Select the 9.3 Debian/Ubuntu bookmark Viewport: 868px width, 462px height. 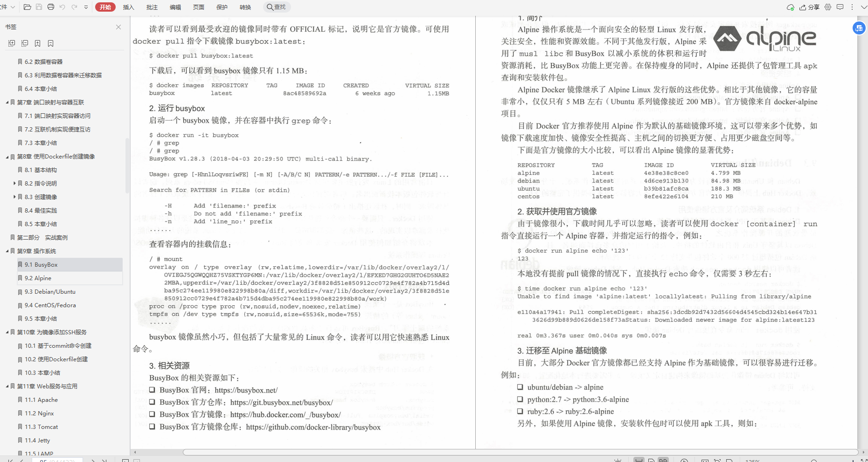point(50,291)
